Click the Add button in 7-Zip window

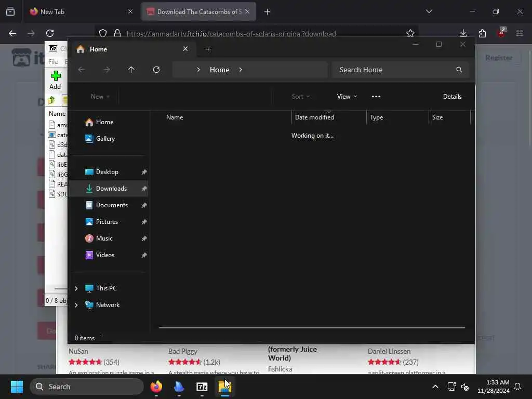pyautogui.click(x=55, y=80)
